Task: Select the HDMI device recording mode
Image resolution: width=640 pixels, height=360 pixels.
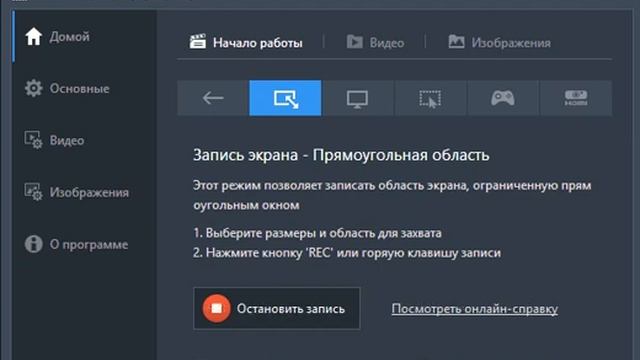Action: 576,98
